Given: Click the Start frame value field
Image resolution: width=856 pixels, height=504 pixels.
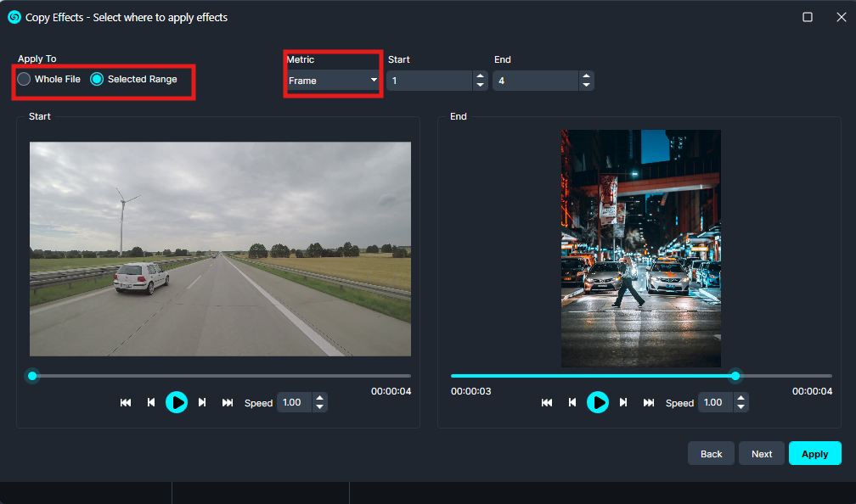Looking at the screenshot, I should (x=430, y=81).
